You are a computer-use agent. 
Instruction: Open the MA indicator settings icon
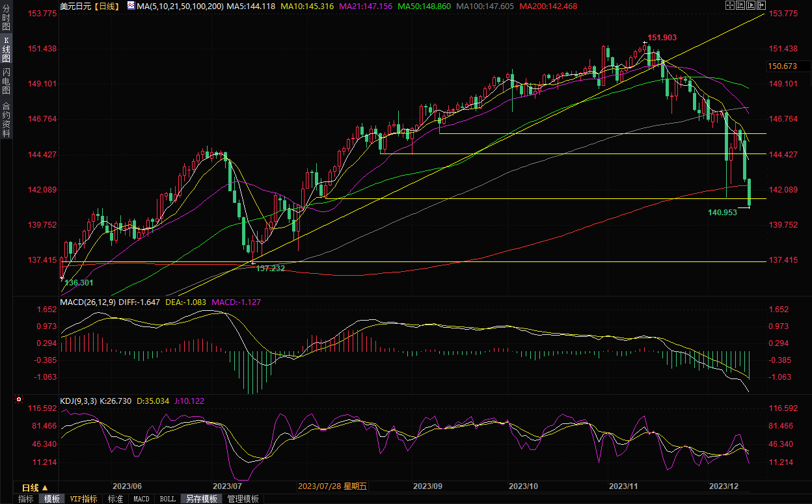[131, 6]
